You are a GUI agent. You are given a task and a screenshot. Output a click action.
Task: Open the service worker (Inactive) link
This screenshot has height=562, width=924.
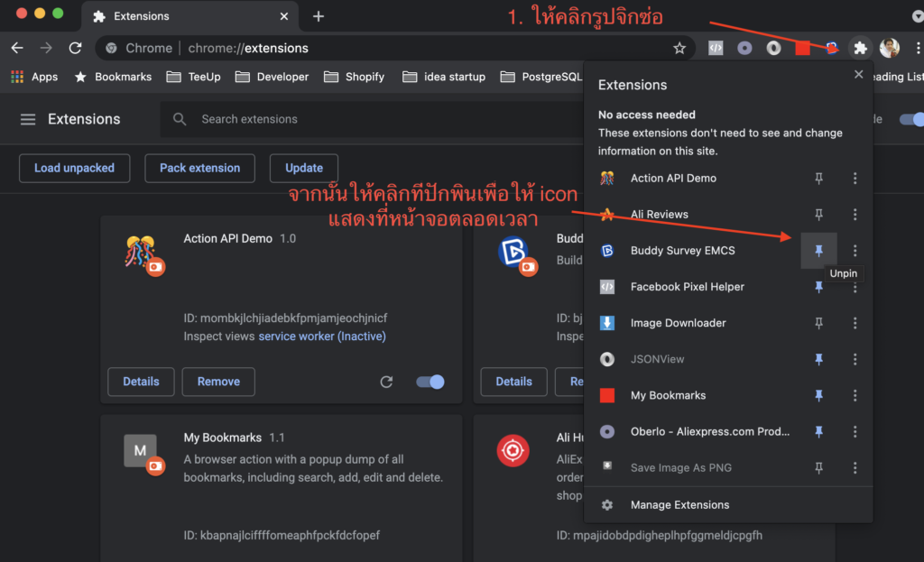pos(322,336)
